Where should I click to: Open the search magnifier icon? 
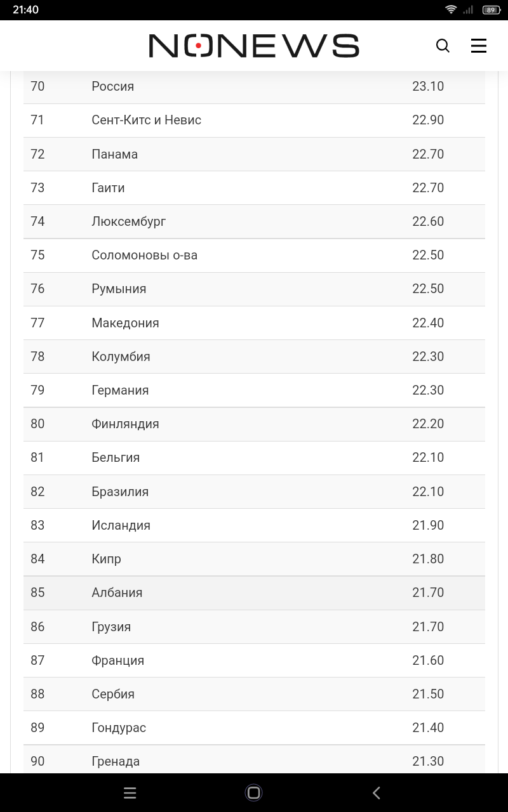443,46
